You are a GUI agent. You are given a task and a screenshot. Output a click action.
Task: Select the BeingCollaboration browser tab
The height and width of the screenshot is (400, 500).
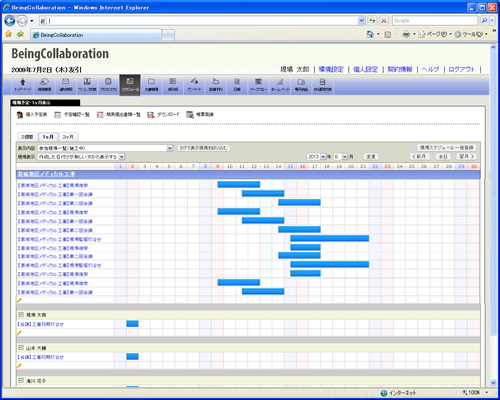pos(96,35)
